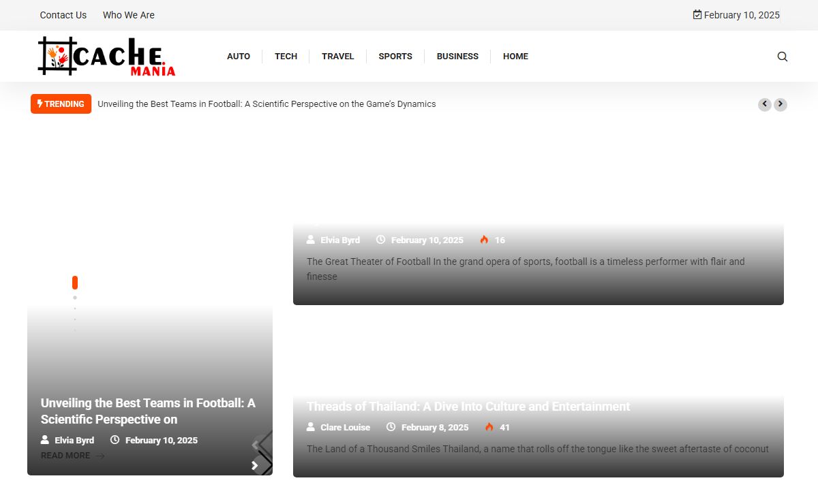Open the Contact Us link
The width and height of the screenshot is (818, 504).
pos(63,15)
